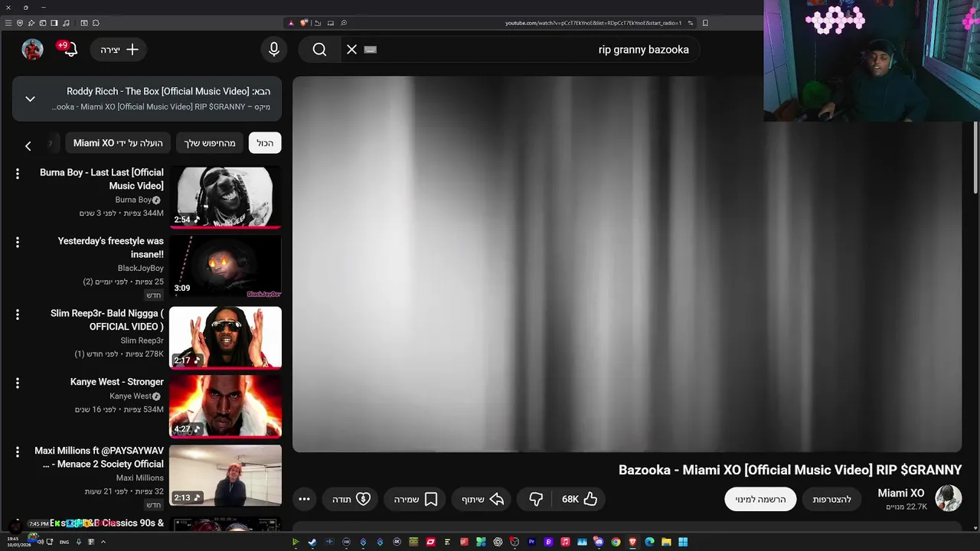Open options menu for Yesterday's freestyle video
The image size is (980, 551).
(17, 242)
